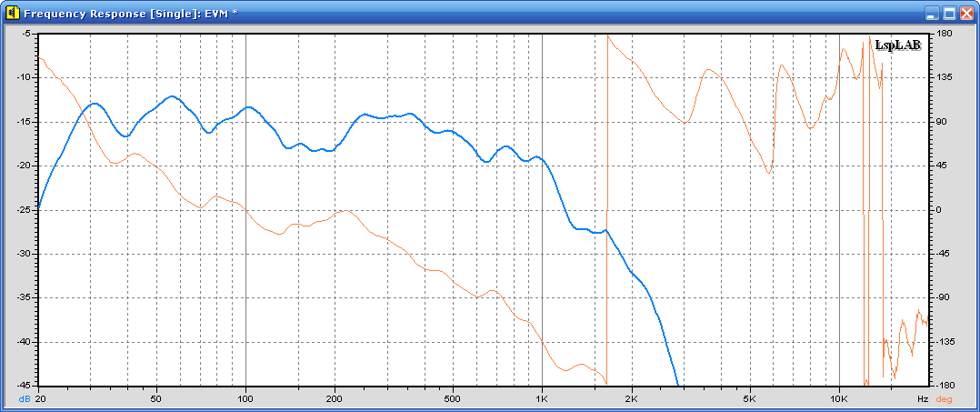Click the orange 'deg' axis unit label
The height and width of the screenshot is (412, 980).
(x=944, y=398)
